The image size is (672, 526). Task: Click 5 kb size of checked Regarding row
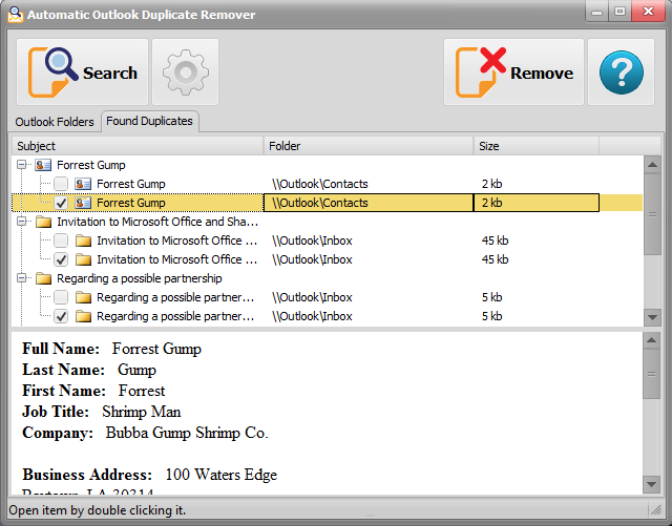(x=492, y=316)
